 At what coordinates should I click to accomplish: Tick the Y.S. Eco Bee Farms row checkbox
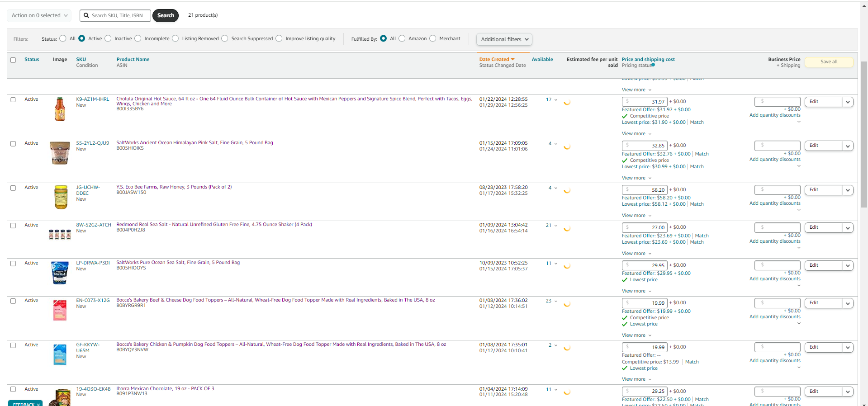pyautogui.click(x=13, y=188)
